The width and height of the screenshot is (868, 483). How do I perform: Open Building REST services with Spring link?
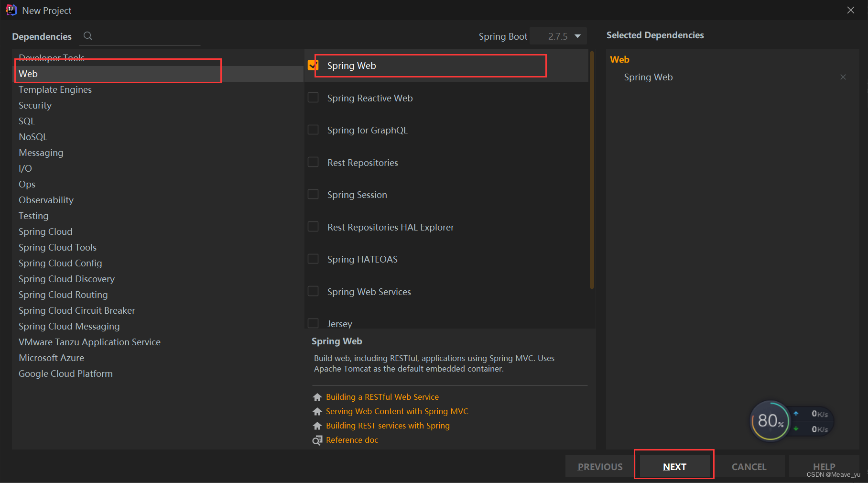388,426
